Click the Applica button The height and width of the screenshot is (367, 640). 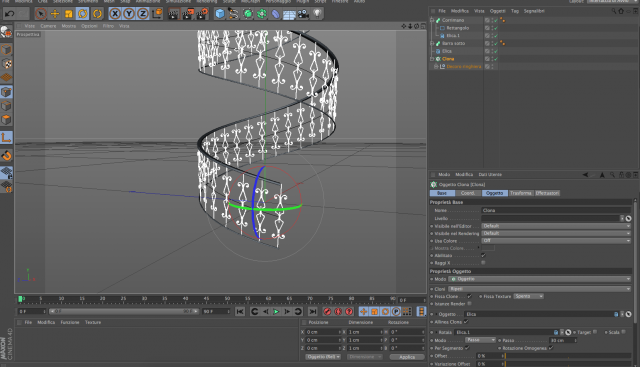[x=407, y=357]
